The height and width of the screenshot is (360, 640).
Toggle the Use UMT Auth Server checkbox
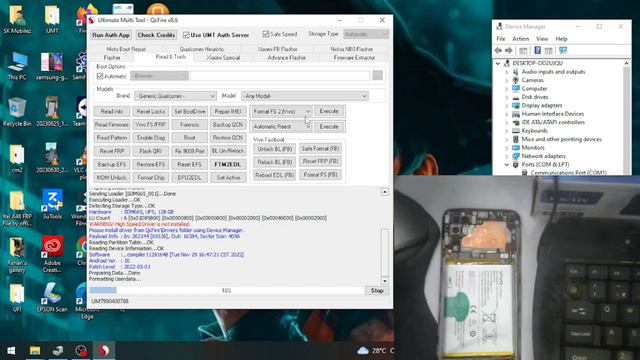186,35
